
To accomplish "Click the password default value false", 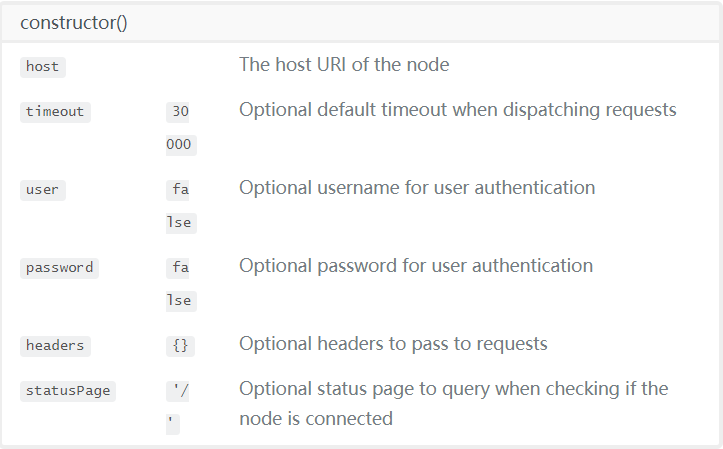I will (181, 284).
